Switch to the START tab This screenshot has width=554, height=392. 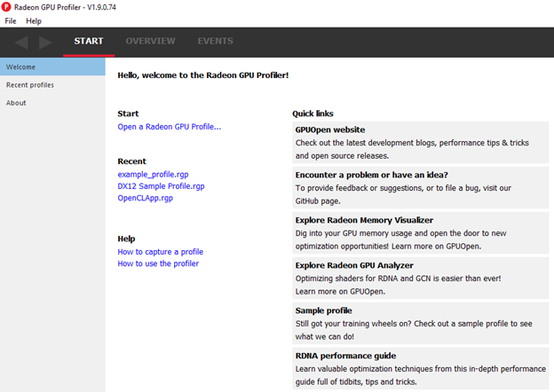click(x=89, y=41)
